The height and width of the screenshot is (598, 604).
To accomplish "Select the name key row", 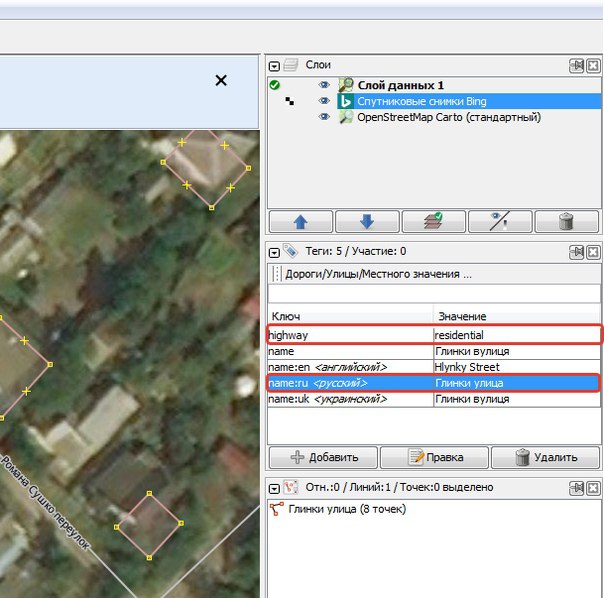I will [351, 351].
